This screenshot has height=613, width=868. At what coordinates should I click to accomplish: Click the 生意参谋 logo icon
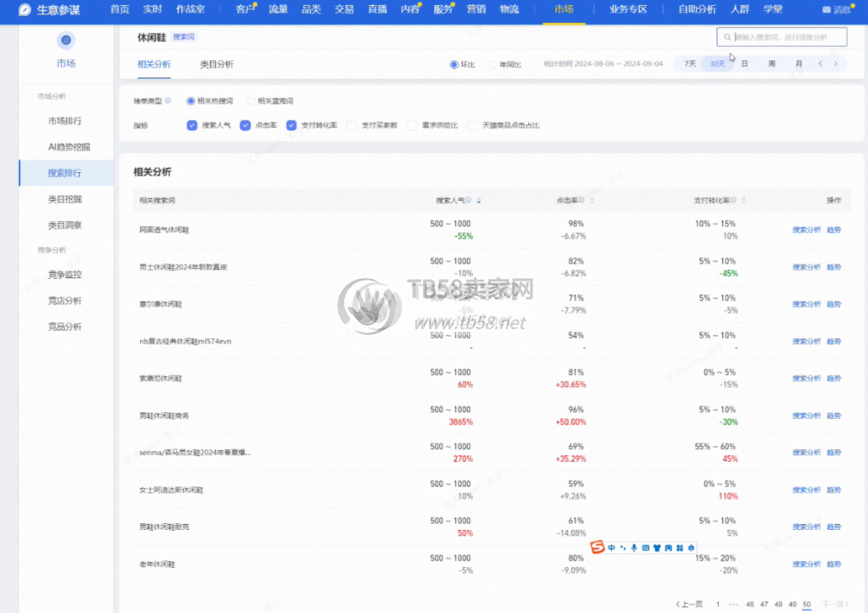(25, 9)
